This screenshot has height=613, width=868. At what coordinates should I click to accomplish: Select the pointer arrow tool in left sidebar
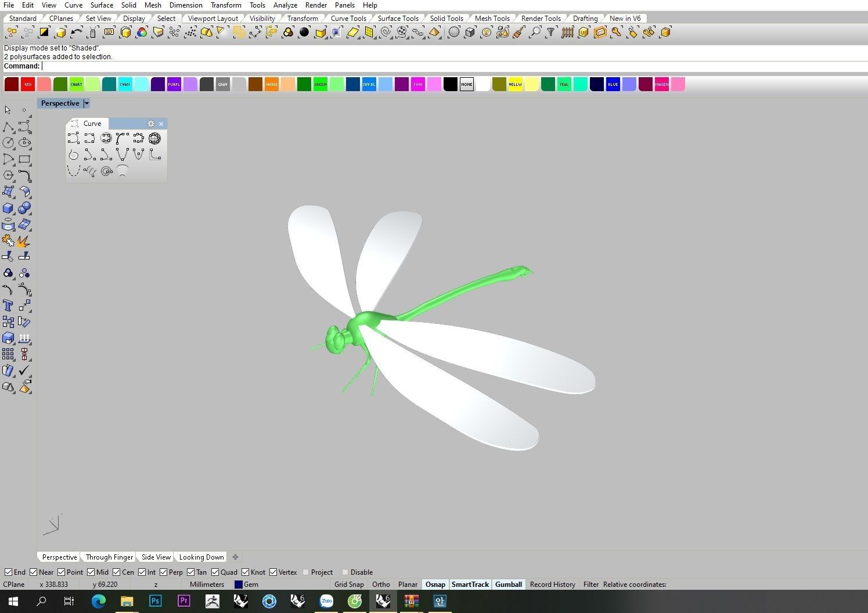pyautogui.click(x=8, y=110)
